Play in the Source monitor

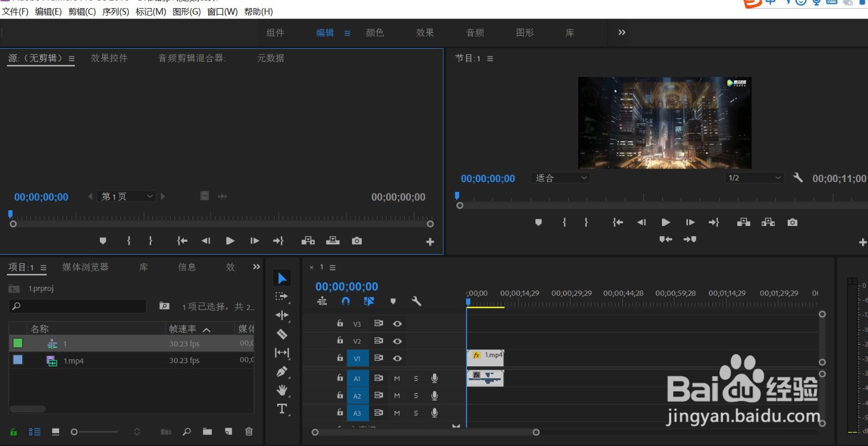[x=230, y=241]
